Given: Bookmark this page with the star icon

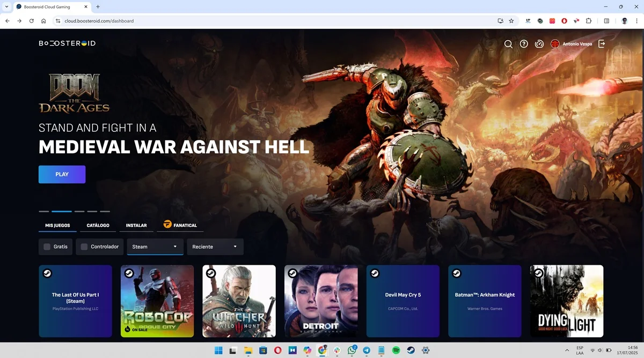Looking at the screenshot, I should [511, 21].
